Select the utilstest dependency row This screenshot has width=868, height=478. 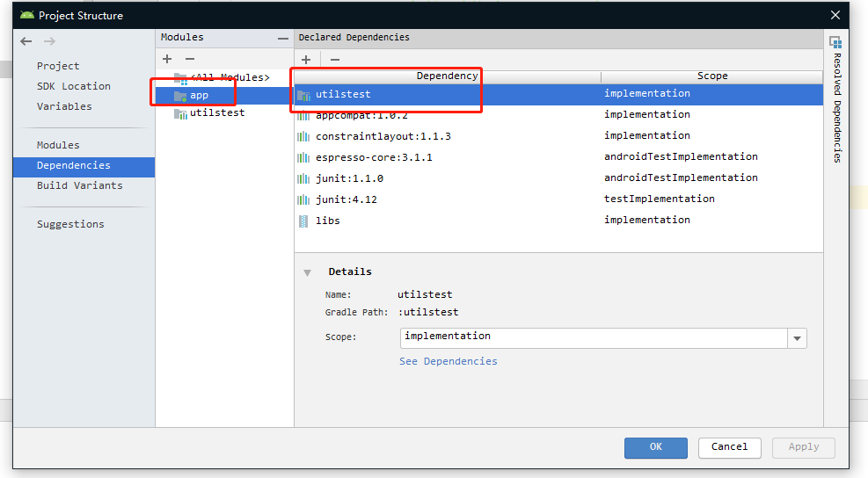(x=558, y=95)
